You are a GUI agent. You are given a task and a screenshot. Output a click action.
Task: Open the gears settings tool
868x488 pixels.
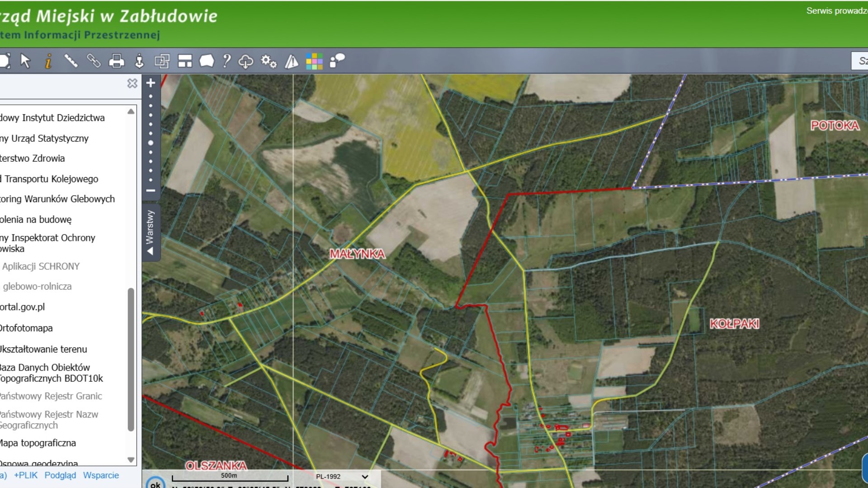click(x=269, y=61)
